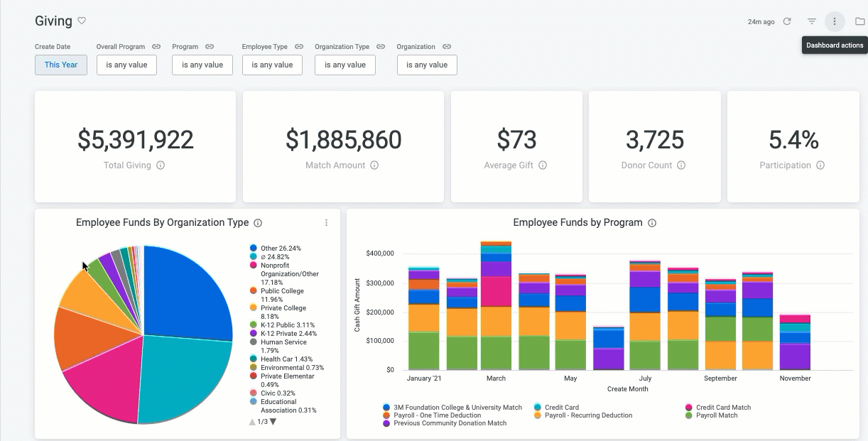Toggle Other 26.24% legend entry
Screen dimensions: 868x441
(276, 249)
